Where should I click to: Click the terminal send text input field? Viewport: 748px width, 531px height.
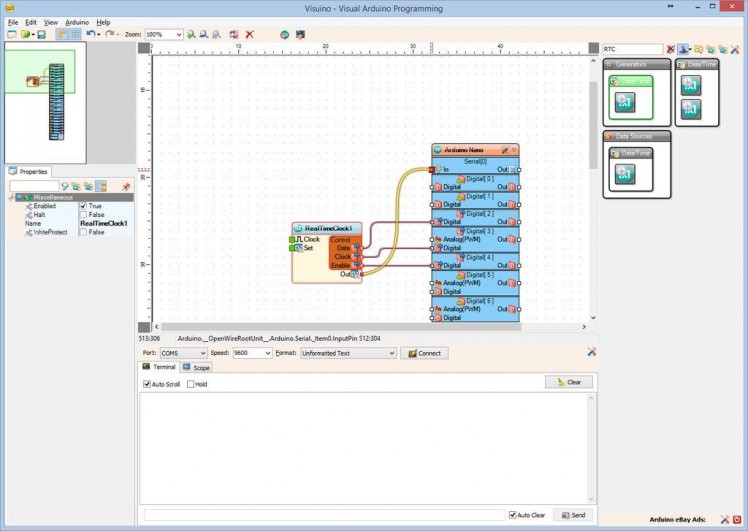(x=324, y=515)
